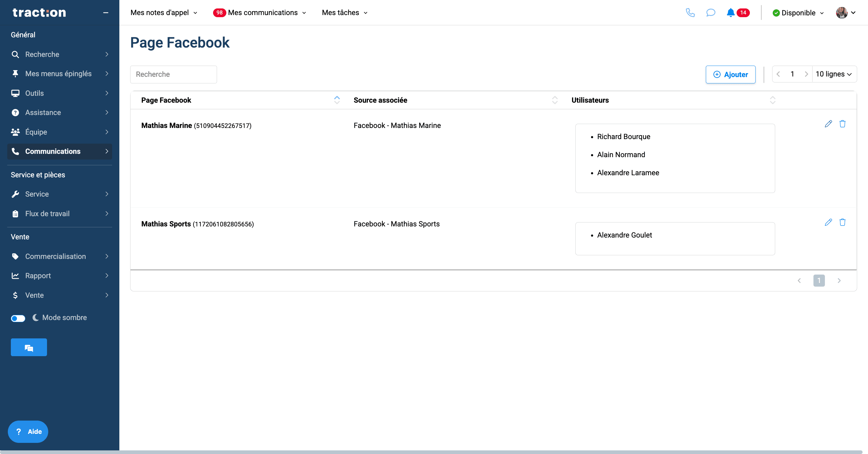Expand the Recherche sidebar menu
868x454 pixels.
[60, 54]
